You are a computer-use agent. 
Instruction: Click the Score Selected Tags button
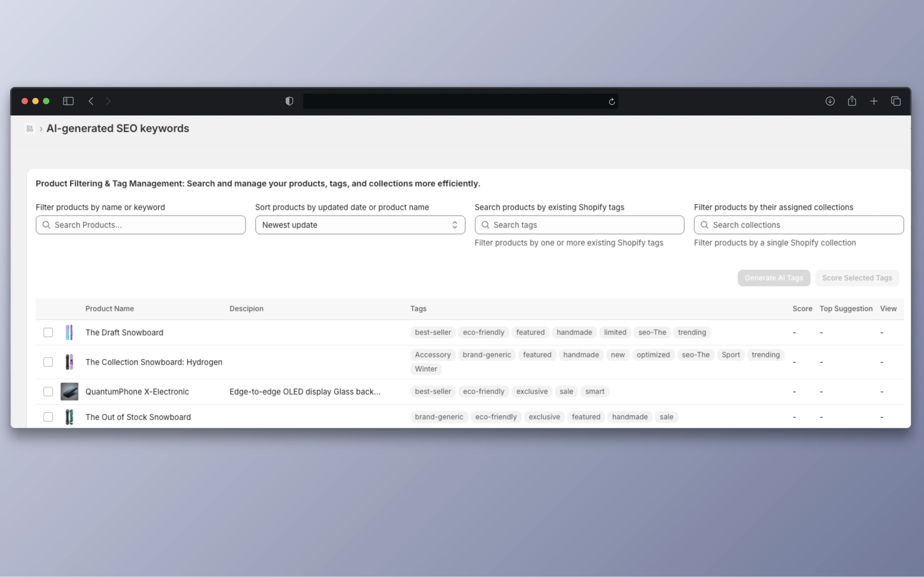click(857, 278)
